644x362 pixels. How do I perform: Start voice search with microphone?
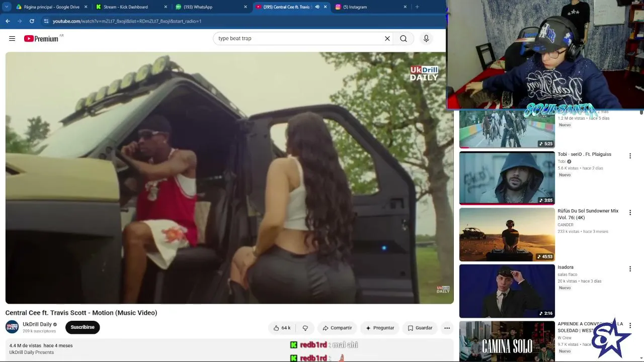point(426,38)
